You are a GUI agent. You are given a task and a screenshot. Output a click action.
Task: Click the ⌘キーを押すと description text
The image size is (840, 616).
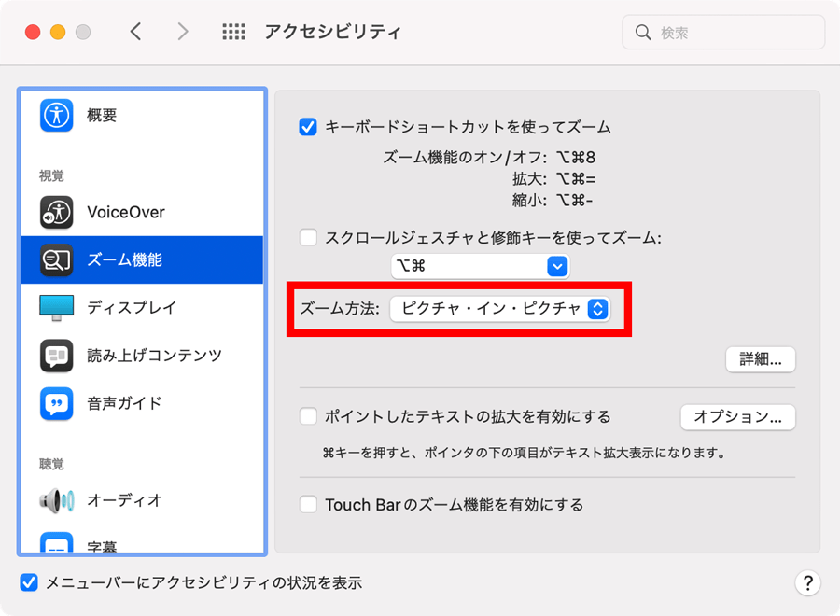525,454
